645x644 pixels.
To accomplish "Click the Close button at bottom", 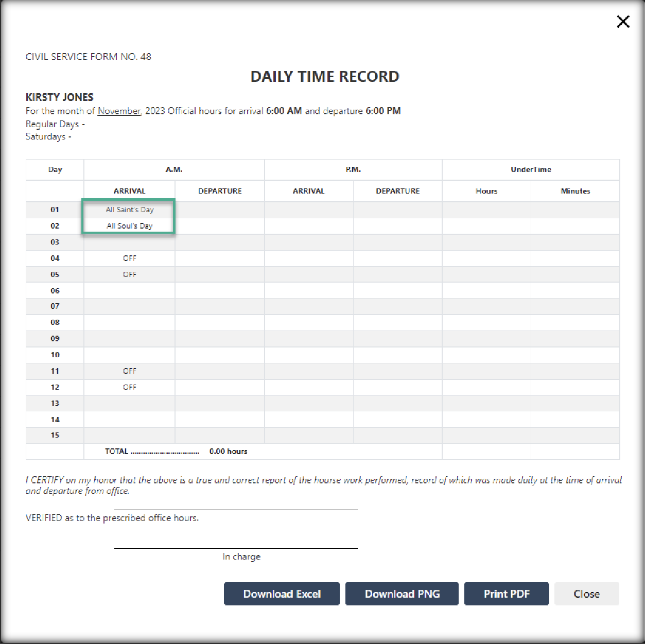I will (586, 594).
